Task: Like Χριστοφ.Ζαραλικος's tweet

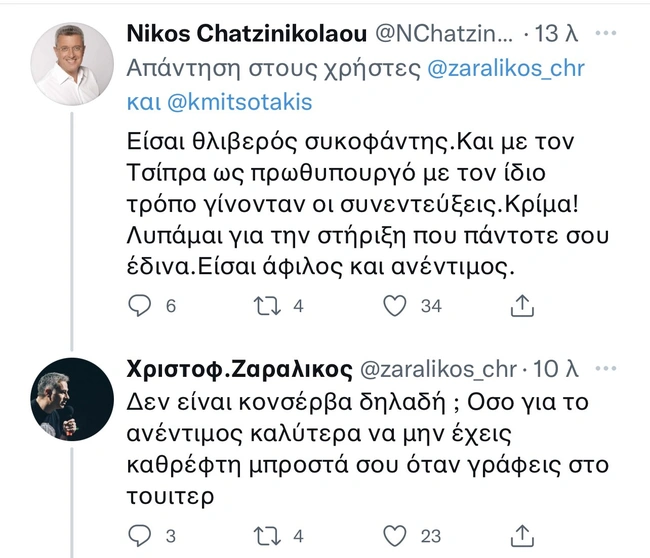Action: 396,535
